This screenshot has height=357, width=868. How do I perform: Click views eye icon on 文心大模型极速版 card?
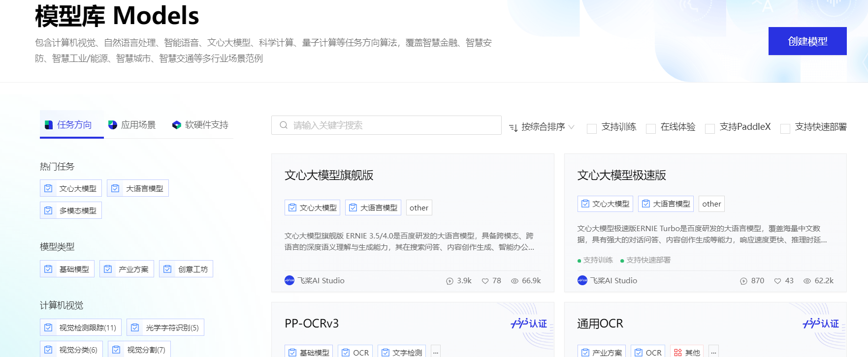point(807,281)
